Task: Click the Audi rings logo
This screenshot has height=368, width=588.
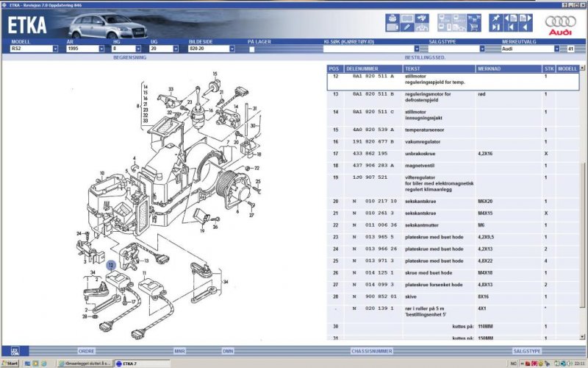Action: 559,22
